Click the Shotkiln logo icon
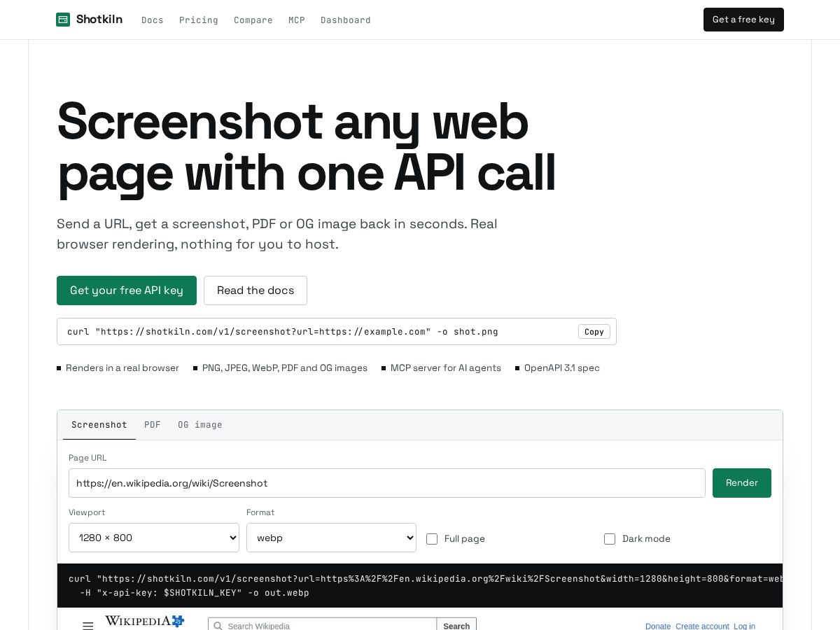This screenshot has width=840, height=630. coord(63,20)
